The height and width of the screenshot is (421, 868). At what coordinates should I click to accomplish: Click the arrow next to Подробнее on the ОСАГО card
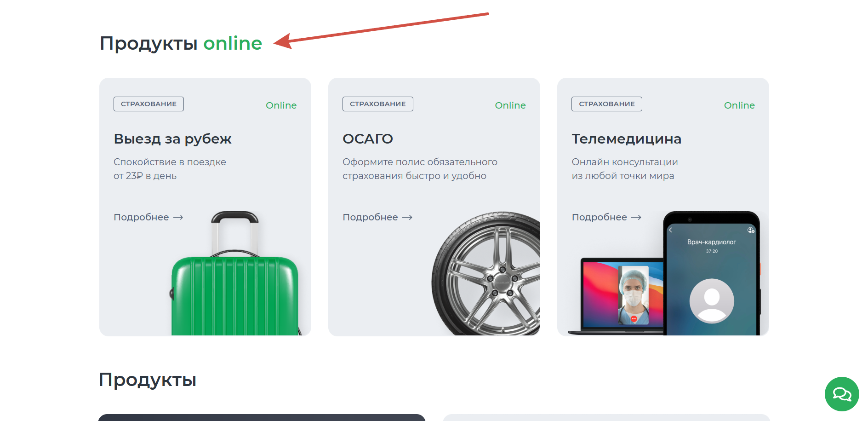407,217
